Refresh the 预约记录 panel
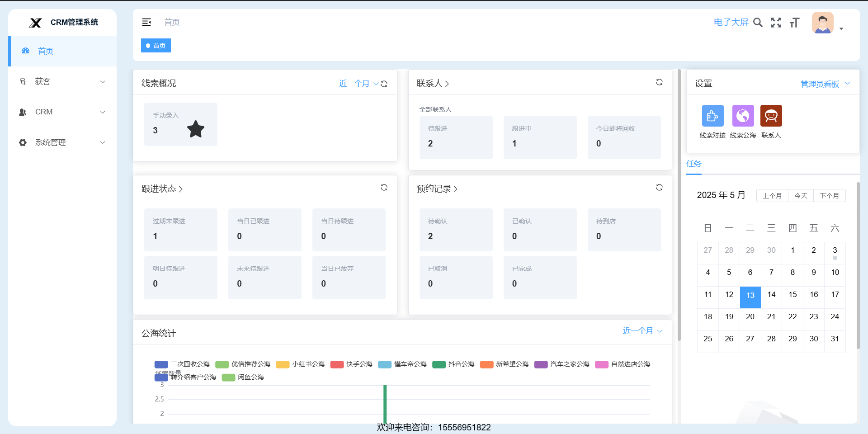The image size is (868, 434). (659, 188)
